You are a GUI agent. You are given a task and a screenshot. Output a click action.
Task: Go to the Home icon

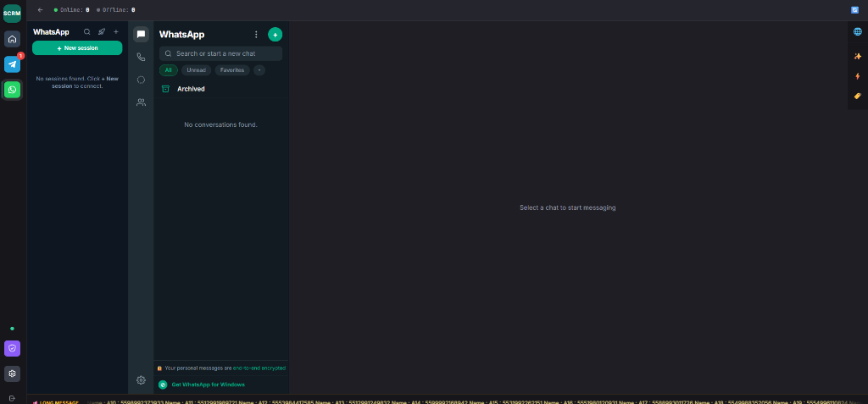(12, 39)
